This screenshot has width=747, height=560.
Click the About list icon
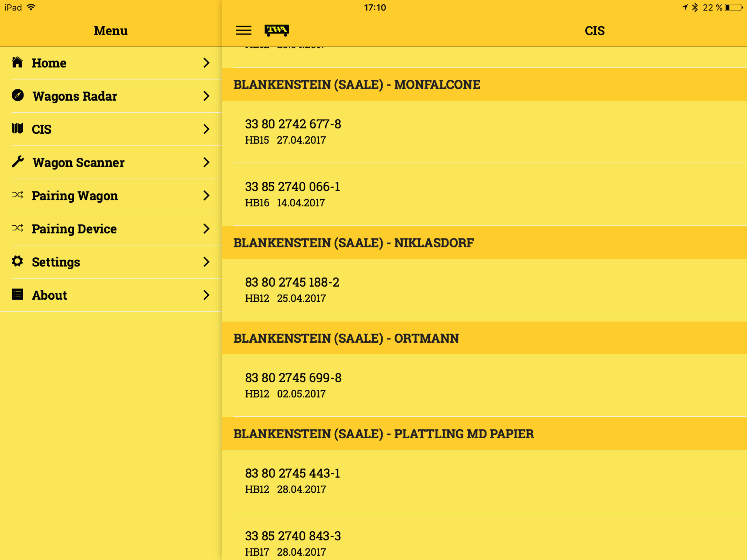pyautogui.click(x=17, y=294)
